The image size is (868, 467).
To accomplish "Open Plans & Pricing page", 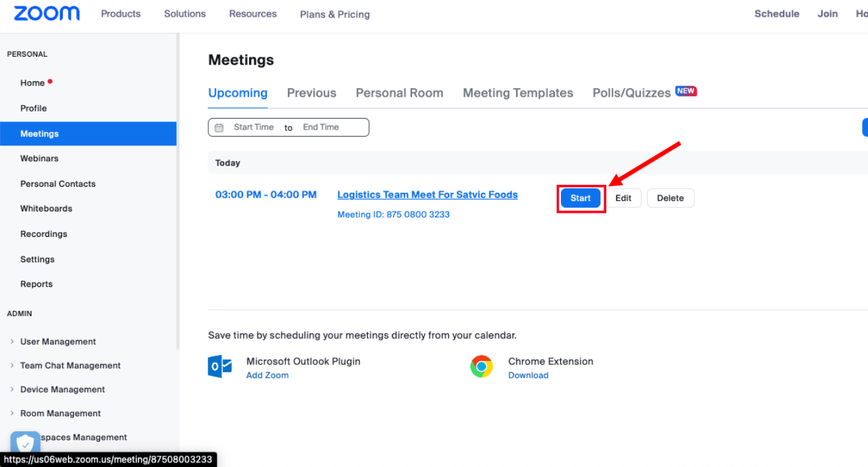I will (335, 14).
